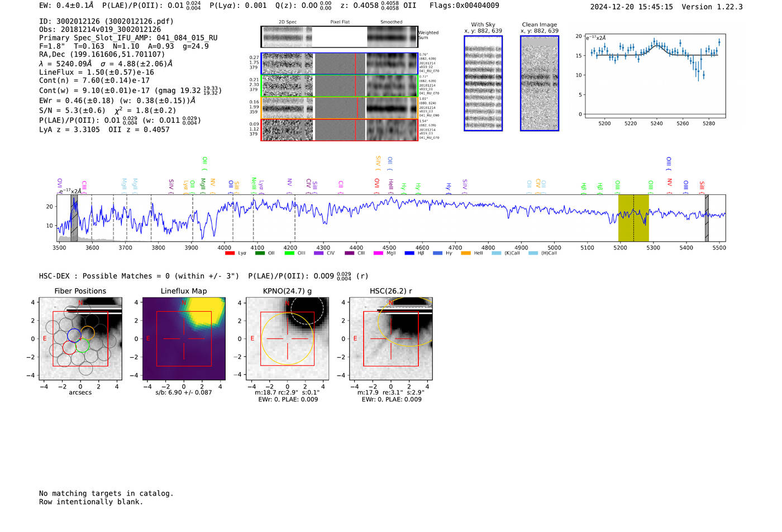Click the timestamp 2024-12-20 15:45:15
782x532 pixels.
tap(632, 7)
